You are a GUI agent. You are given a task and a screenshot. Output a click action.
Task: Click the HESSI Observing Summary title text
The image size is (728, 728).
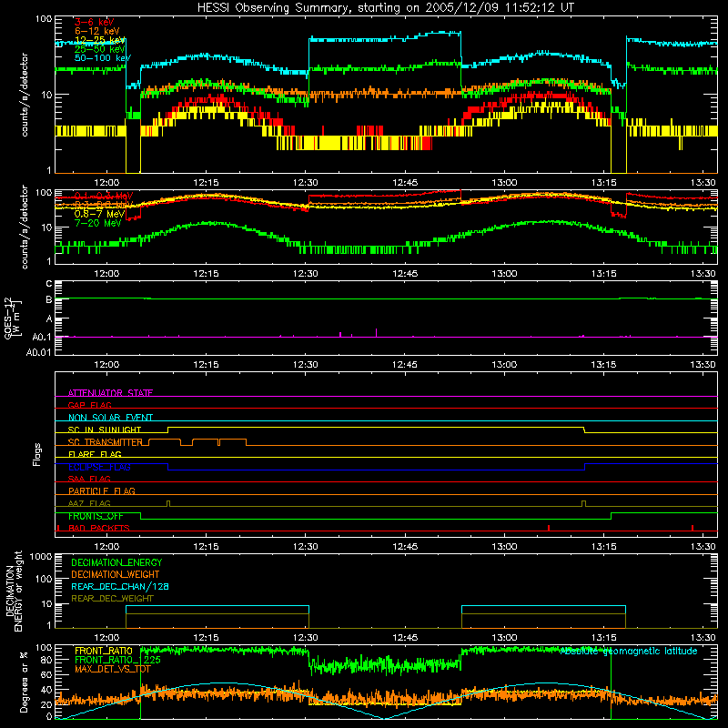tap(385, 8)
